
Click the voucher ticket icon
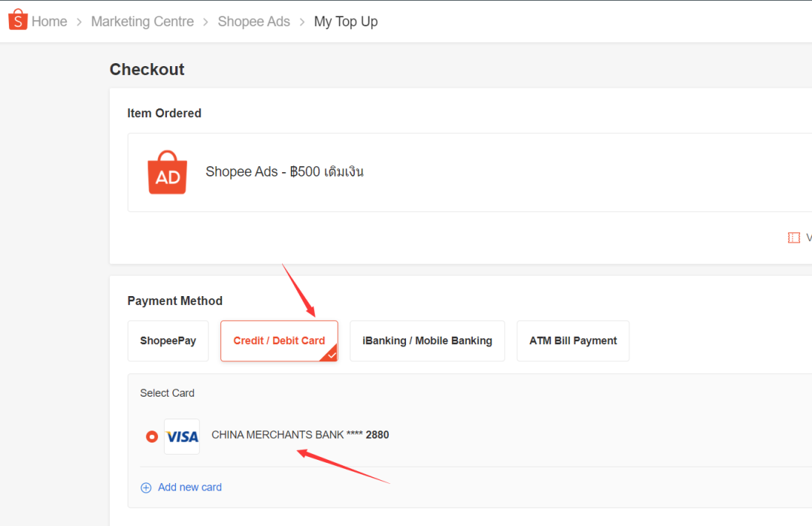click(793, 237)
